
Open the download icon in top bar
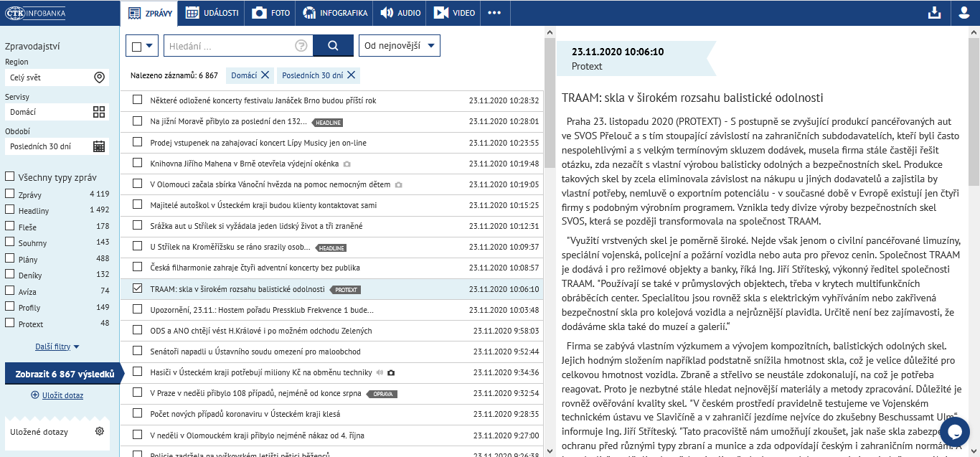click(933, 13)
